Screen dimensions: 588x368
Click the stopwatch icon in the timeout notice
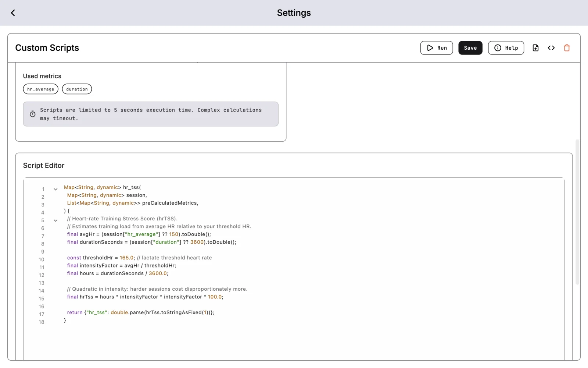click(33, 114)
